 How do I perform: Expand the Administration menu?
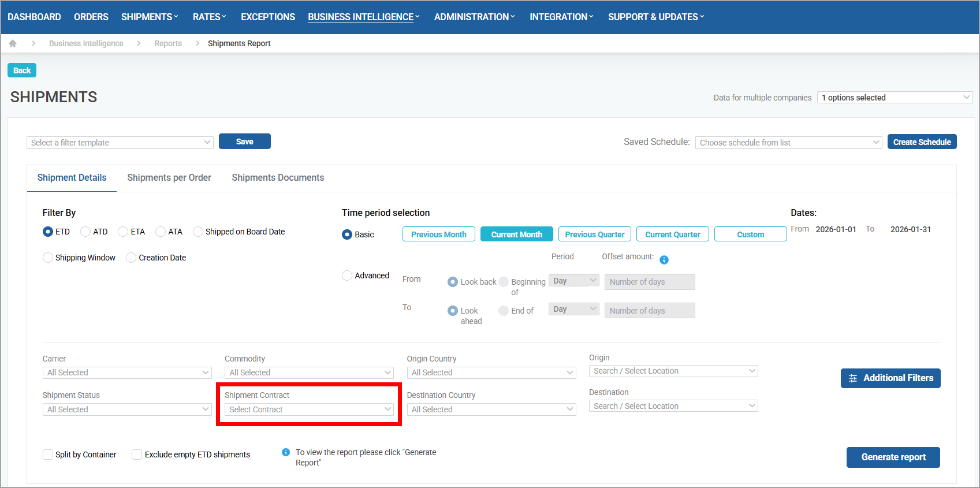tap(474, 17)
